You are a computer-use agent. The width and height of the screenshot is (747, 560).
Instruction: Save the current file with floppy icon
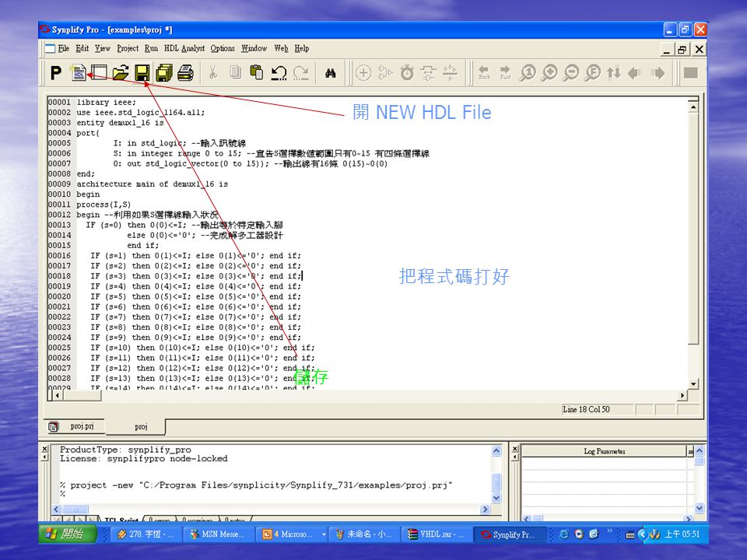(142, 73)
